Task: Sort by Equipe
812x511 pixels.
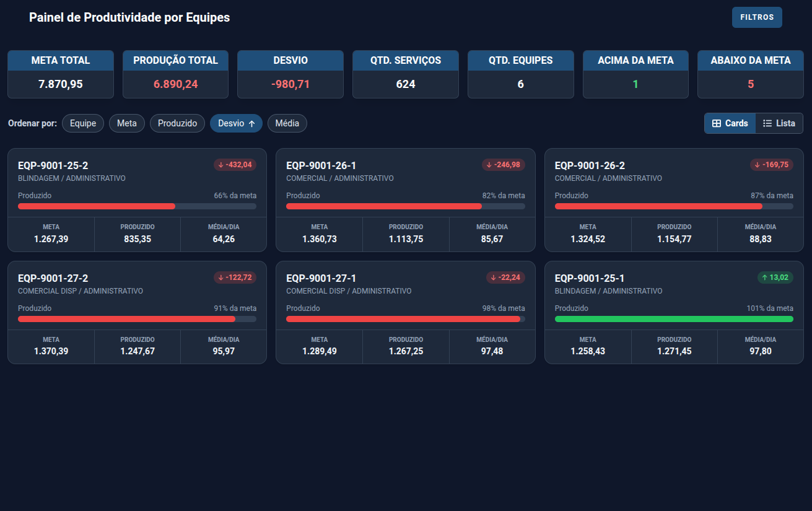Action: (x=83, y=123)
